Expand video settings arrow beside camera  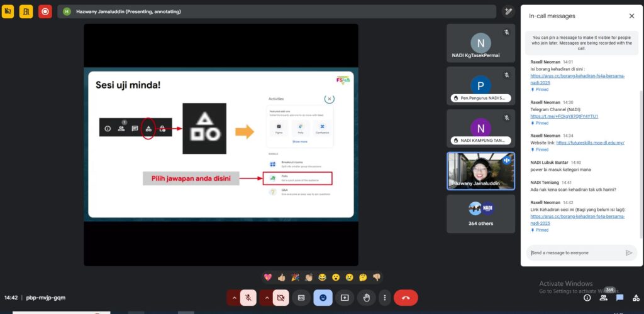(267, 298)
